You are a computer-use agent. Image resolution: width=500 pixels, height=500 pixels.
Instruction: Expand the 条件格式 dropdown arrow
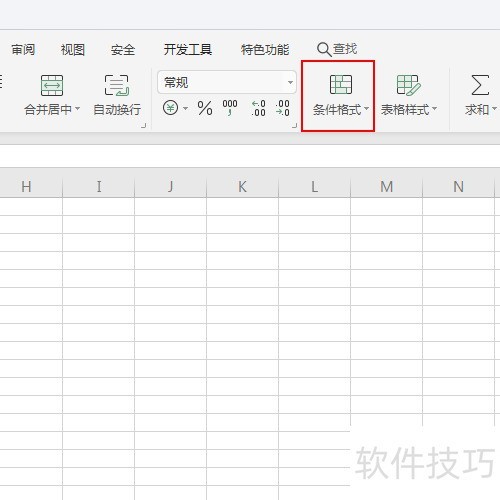click(x=366, y=109)
